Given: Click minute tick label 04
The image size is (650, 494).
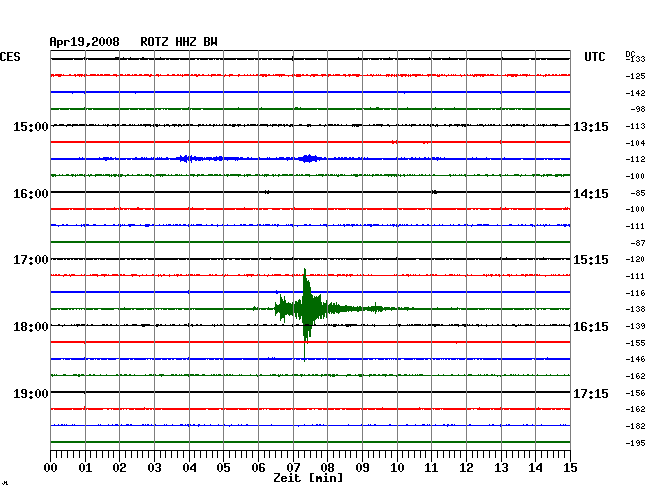Looking at the screenshot, I should click(189, 468).
